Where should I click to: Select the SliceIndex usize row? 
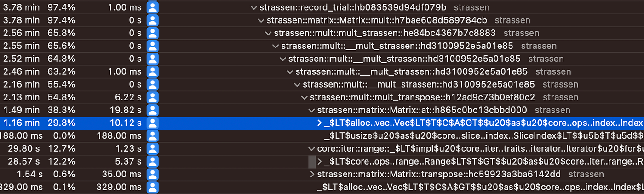click(x=322, y=136)
